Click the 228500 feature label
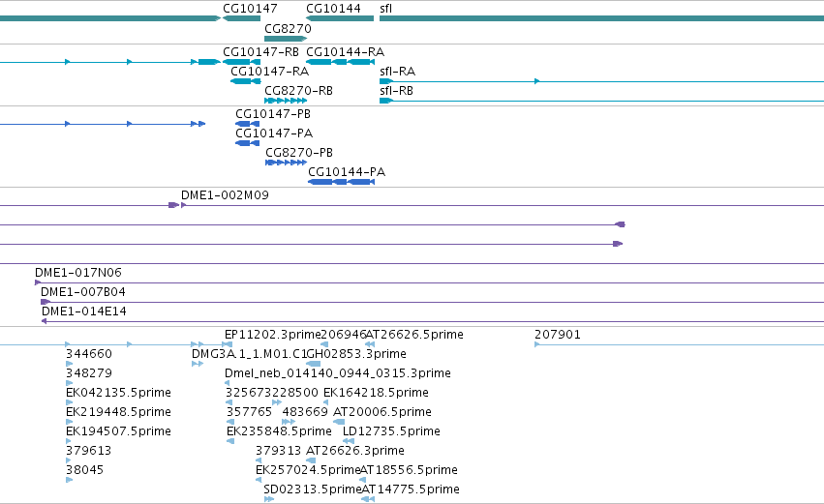 (x=295, y=392)
